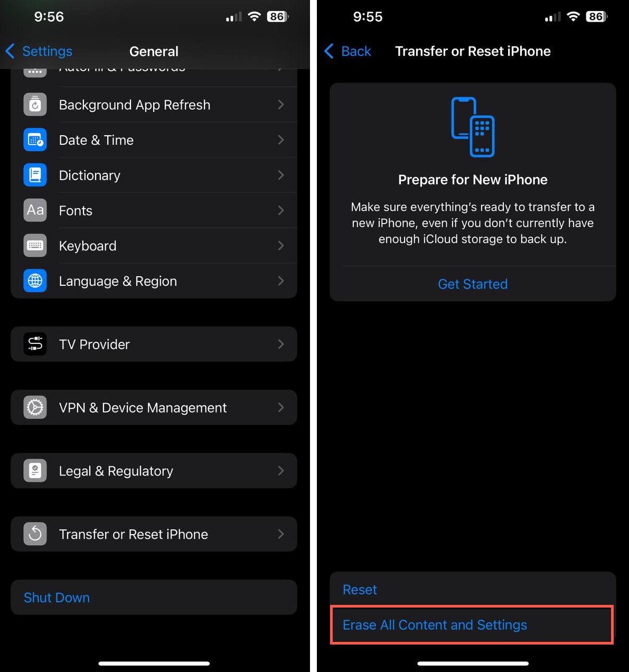Tap the Transfer or Reset iPhone icon
Viewport: 629px width, 672px height.
(x=35, y=534)
